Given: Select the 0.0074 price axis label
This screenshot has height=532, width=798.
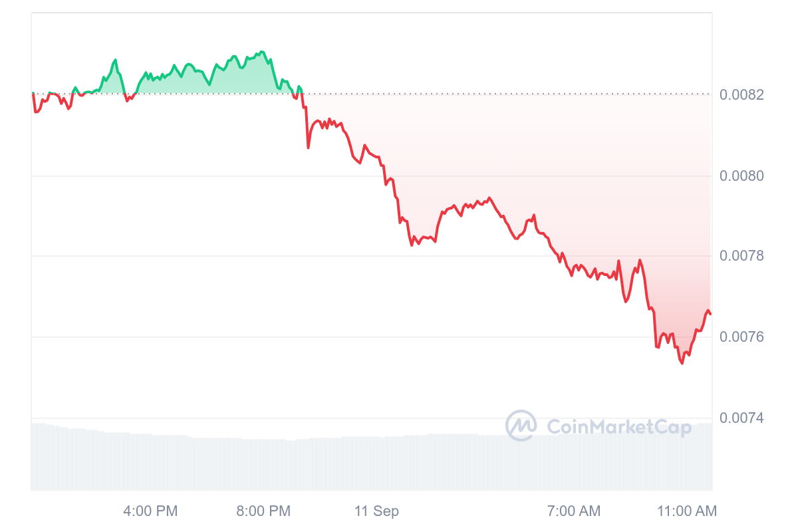Looking at the screenshot, I should [741, 418].
